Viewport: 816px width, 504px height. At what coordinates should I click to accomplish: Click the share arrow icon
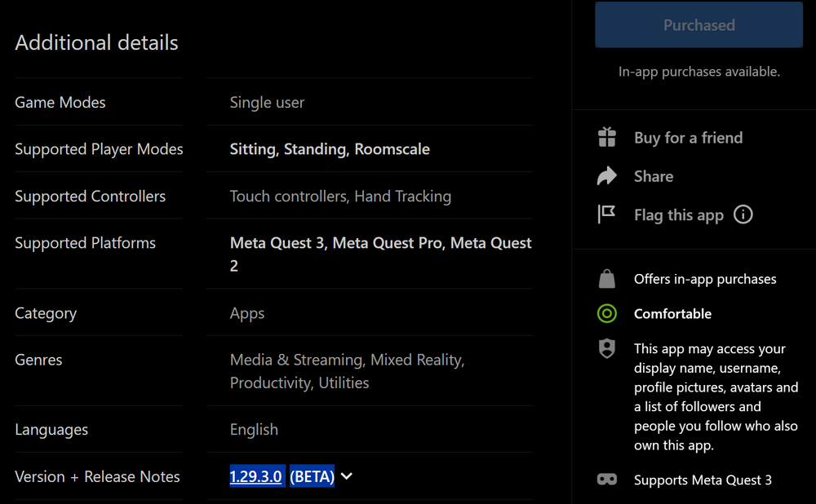coord(607,176)
